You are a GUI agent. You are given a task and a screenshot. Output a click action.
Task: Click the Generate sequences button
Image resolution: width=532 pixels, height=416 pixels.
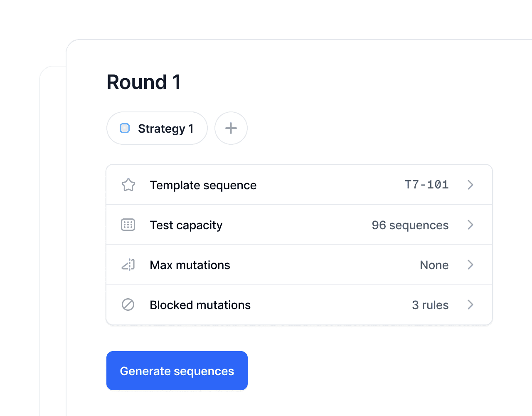[x=177, y=371]
